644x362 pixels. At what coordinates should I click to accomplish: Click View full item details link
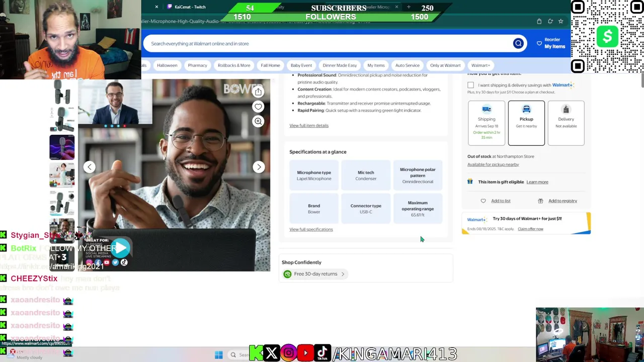309,126
